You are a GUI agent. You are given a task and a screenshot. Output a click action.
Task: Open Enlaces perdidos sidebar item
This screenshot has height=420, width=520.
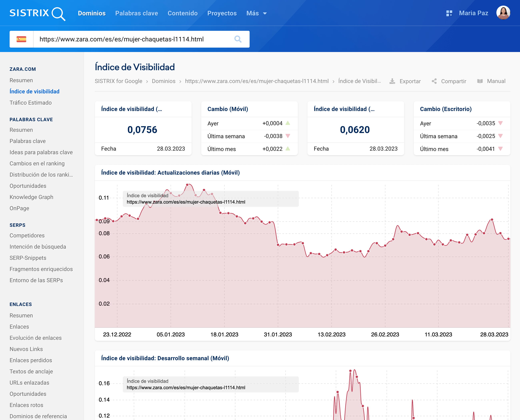[x=31, y=360]
